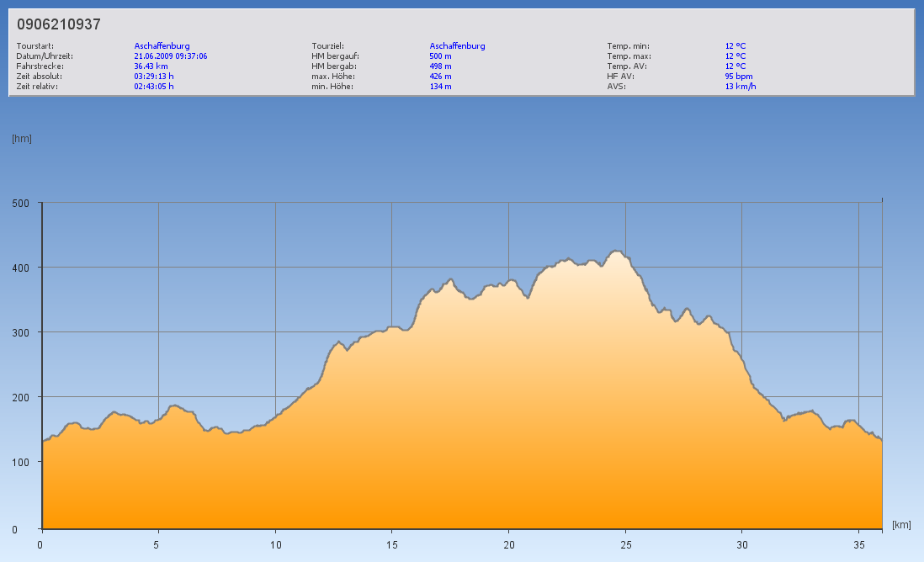924x562 pixels.
Task: Select the Zeit absolut value 03:29:13 h
Action: (x=154, y=76)
